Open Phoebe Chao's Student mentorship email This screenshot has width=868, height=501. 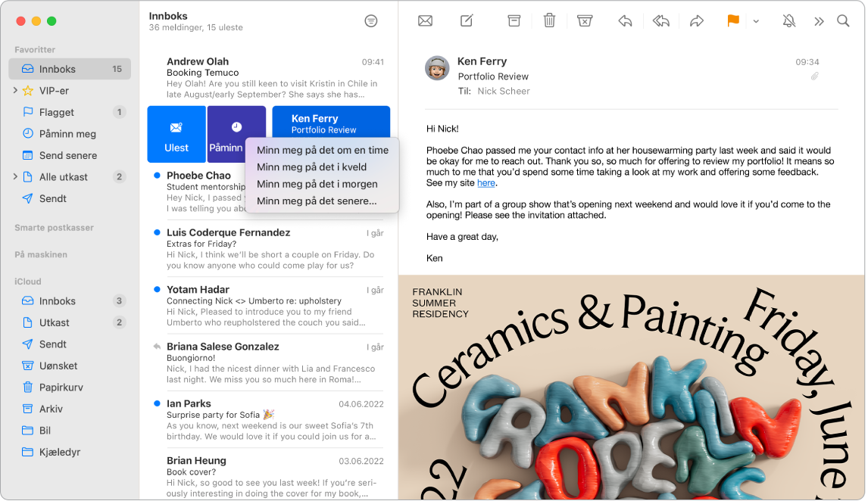[x=198, y=191]
